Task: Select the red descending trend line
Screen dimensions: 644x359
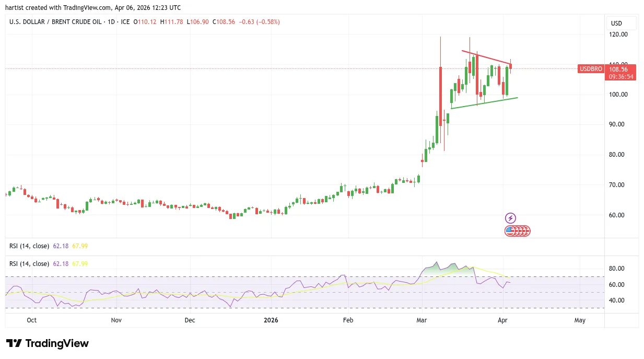Action: [486, 57]
